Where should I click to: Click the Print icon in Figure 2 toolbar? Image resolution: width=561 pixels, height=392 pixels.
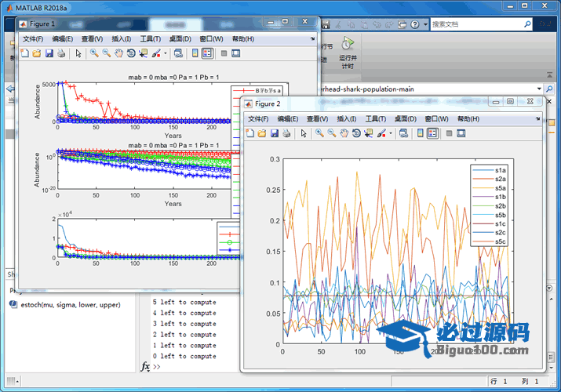coord(287,133)
